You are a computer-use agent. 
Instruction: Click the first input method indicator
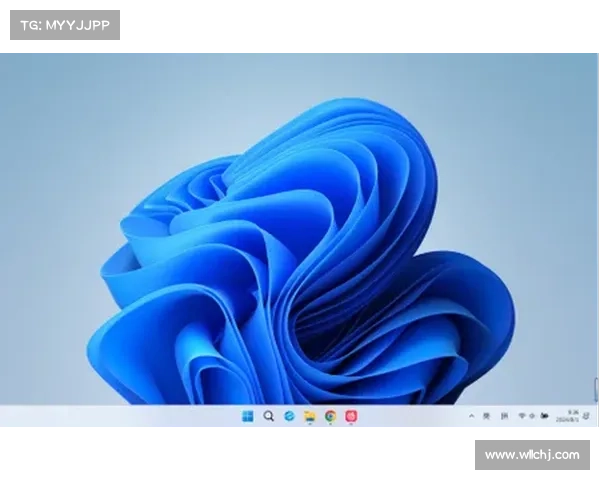[486, 416]
